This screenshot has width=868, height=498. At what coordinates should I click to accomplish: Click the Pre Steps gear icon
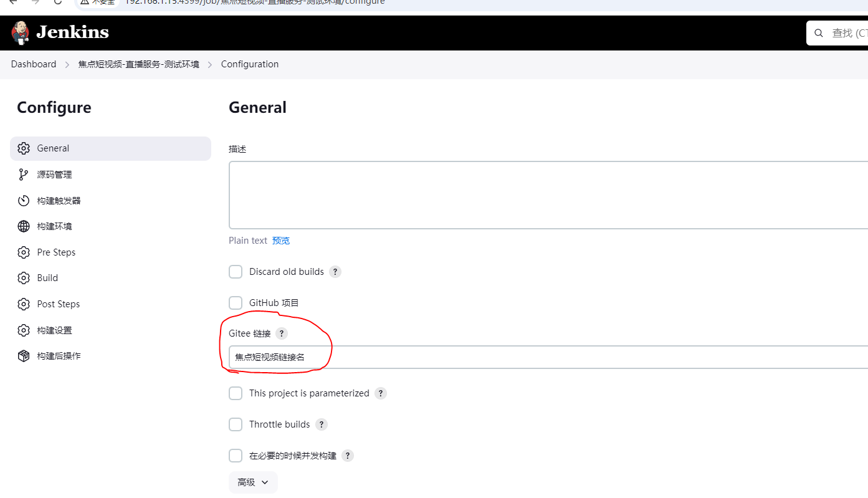click(24, 252)
